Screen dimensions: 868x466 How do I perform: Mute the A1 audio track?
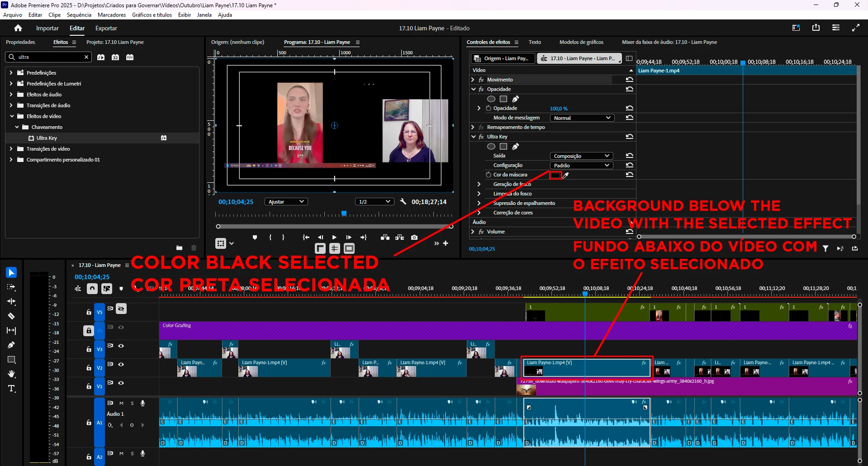[121, 403]
